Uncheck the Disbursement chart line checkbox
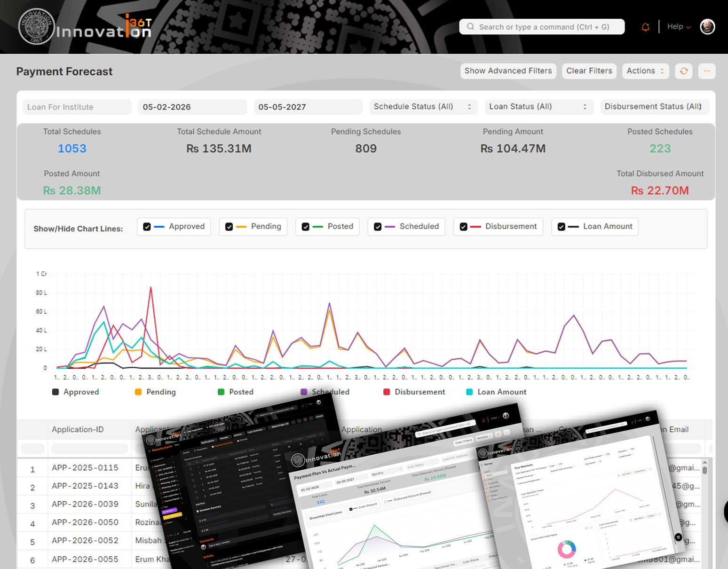The image size is (728, 569). [x=463, y=227]
